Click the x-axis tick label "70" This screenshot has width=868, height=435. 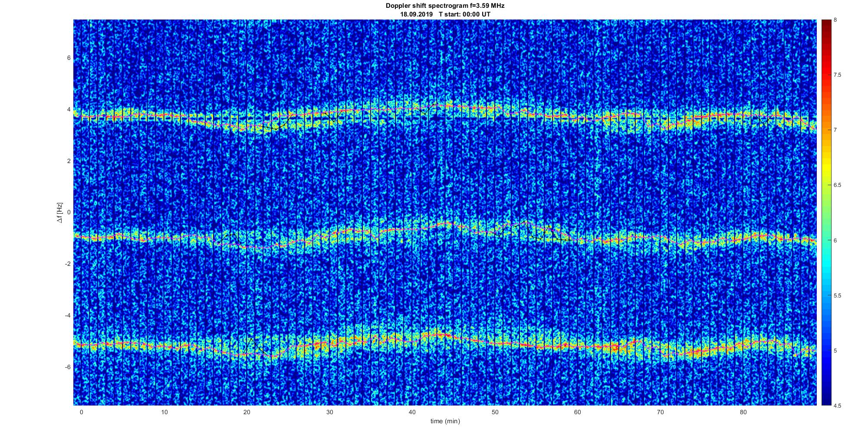(660, 412)
